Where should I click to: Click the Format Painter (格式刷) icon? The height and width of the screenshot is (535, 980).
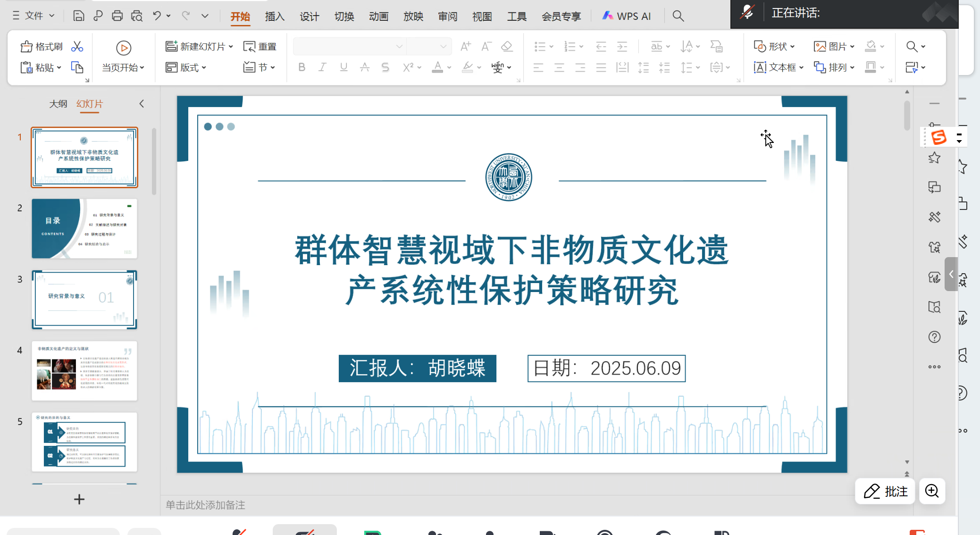27,47
